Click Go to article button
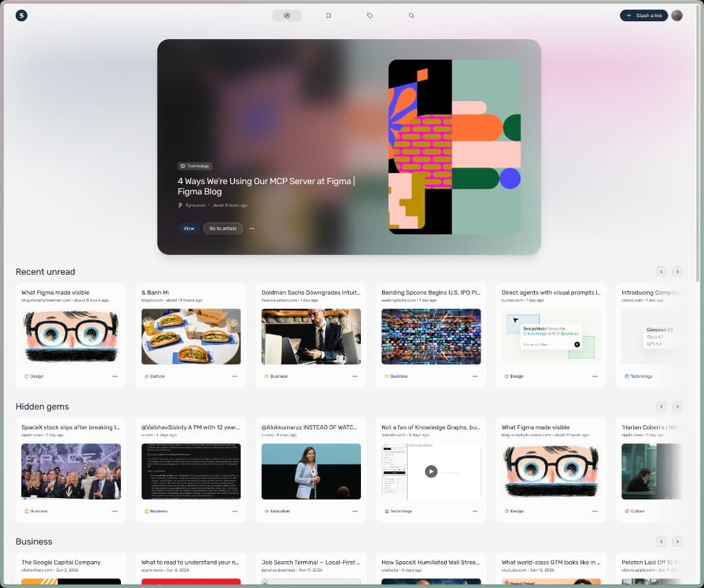Screen dimensions: 704x588 pyautogui.click(x=223, y=228)
